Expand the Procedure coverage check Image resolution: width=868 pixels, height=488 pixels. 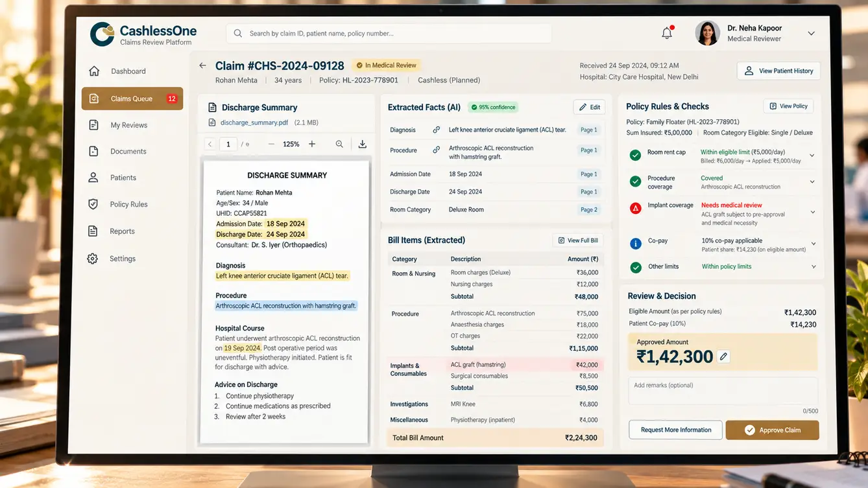pos(812,182)
